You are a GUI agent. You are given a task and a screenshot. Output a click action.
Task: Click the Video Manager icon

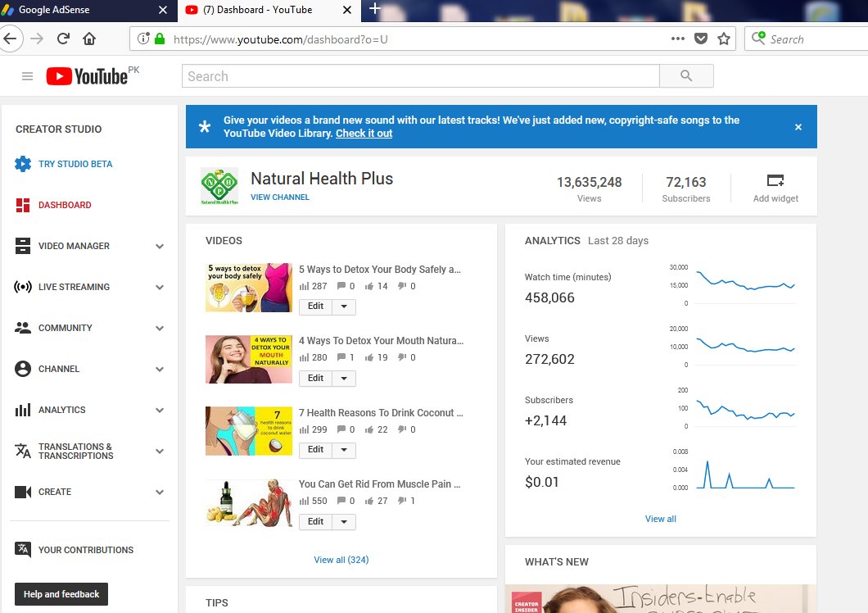[x=23, y=246]
